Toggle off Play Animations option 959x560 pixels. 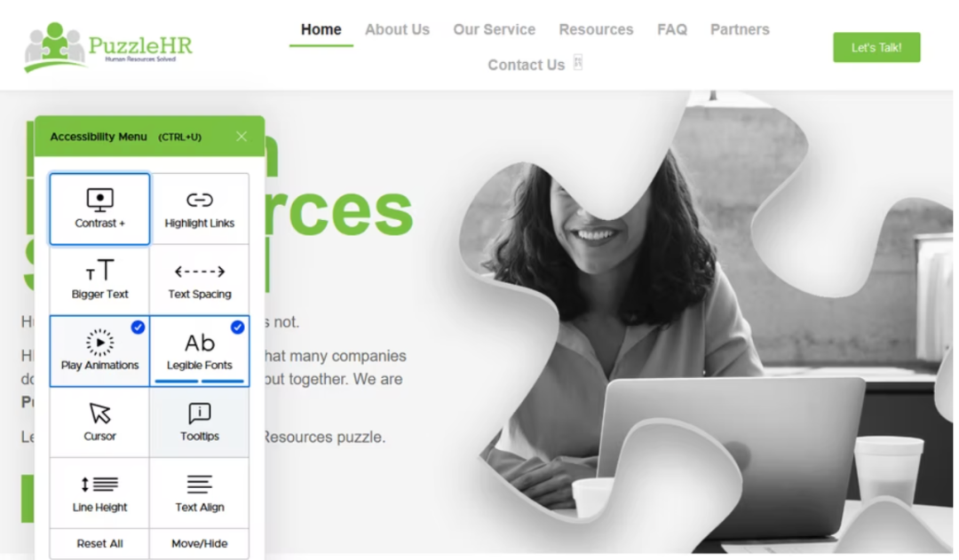tap(99, 351)
